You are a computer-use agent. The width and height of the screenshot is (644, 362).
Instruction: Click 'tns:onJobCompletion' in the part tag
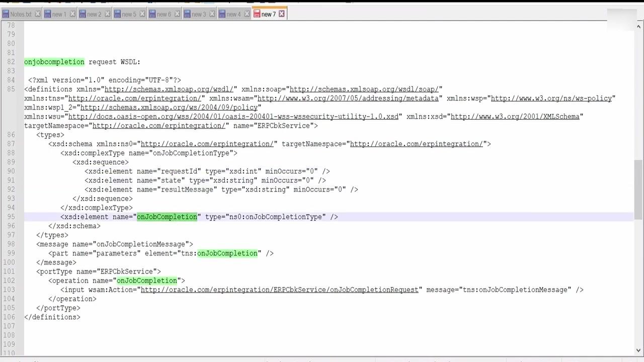219,253
